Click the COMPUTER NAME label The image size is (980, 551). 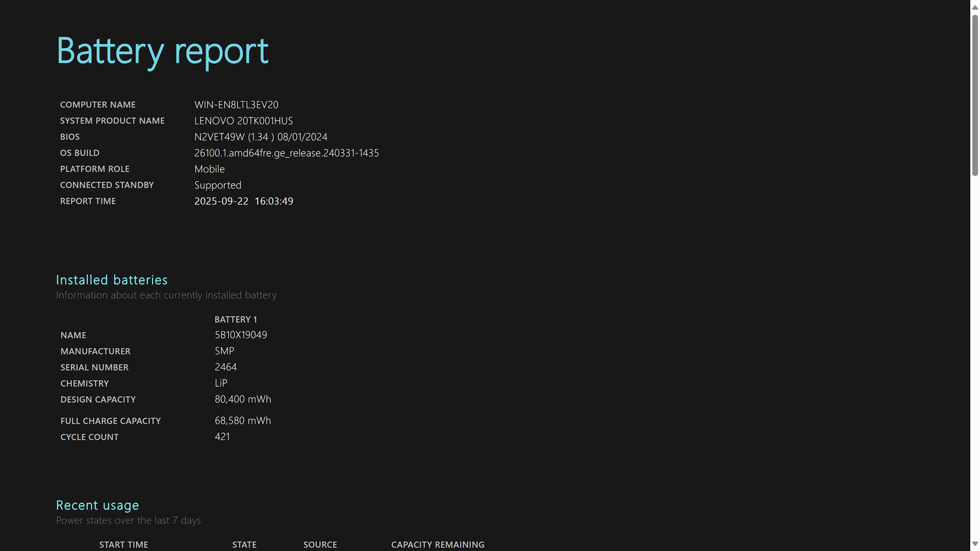pyautogui.click(x=98, y=105)
